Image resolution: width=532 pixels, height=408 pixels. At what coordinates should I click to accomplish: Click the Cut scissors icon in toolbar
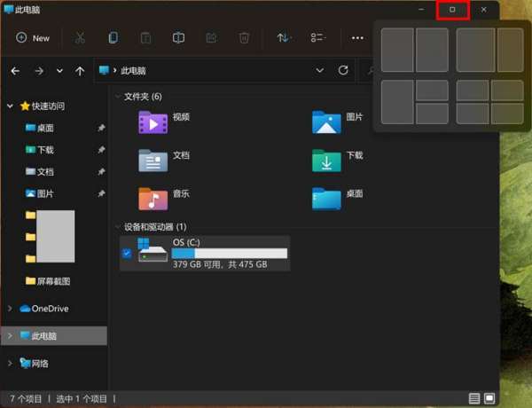(80, 38)
